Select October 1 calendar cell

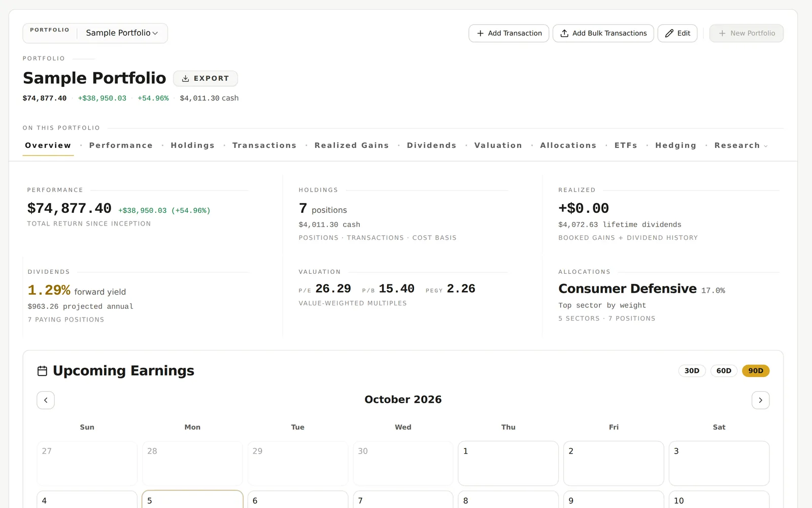click(508, 463)
